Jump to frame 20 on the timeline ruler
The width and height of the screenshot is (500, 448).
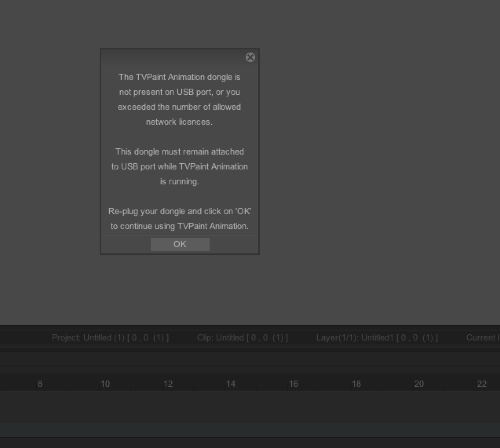pos(419,384)
